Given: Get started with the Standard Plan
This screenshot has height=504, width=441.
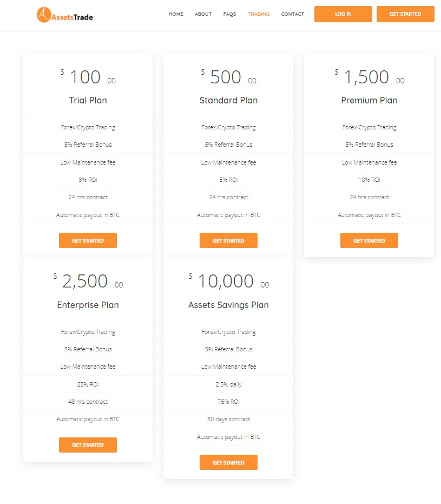Looking at the screenshot, I should [x=228, y=240].
